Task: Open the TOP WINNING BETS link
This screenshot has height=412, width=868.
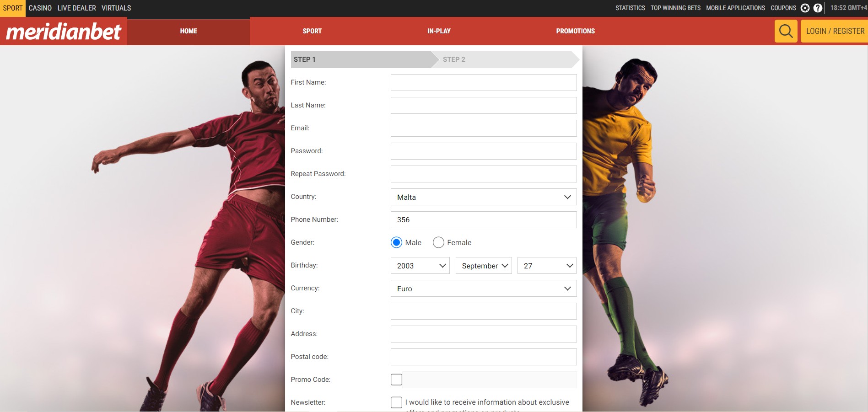Action: (675, 8)
